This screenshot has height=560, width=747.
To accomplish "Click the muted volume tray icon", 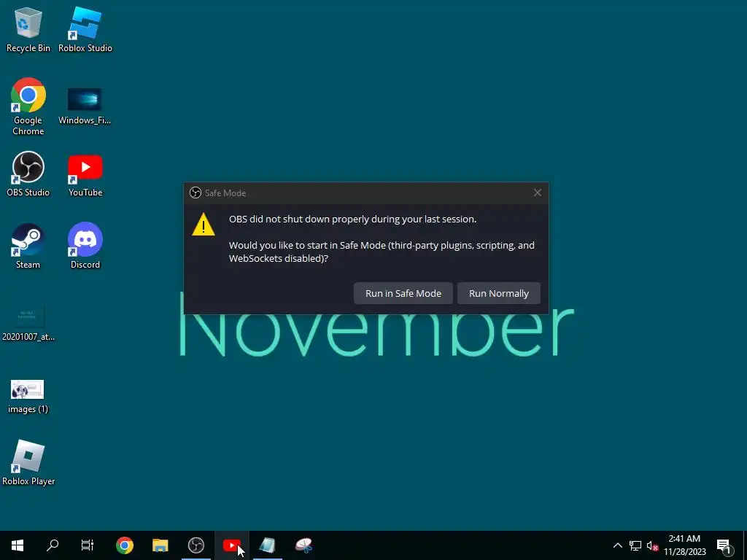I will [652, 545].
